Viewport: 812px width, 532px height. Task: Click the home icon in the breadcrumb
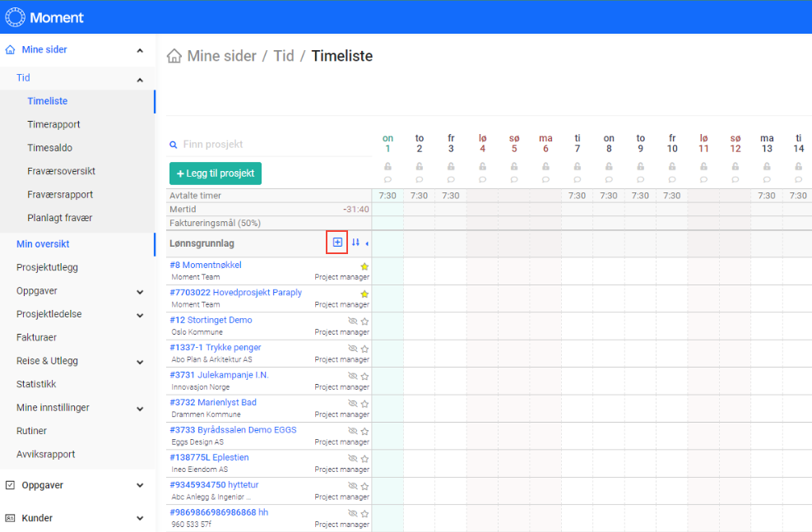click(x=174, y=57)
